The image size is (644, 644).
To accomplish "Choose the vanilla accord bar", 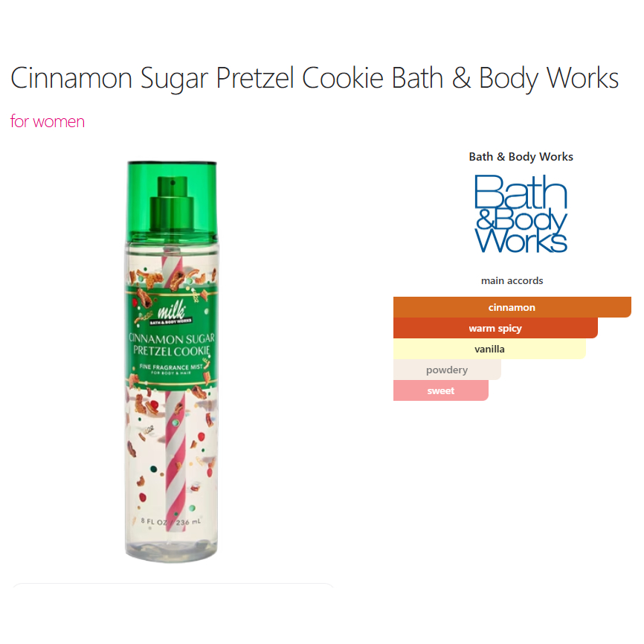I will (x=489, y=349).
